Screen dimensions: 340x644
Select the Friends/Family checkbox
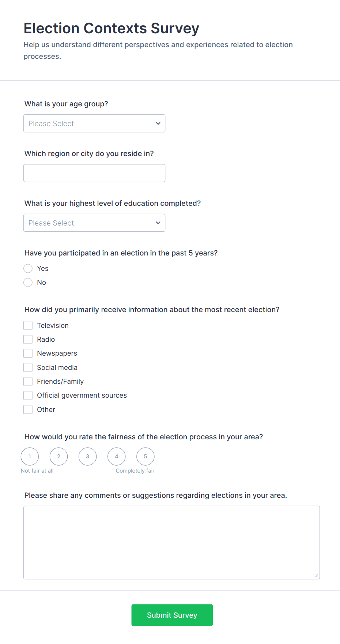[x=28, y=382]
